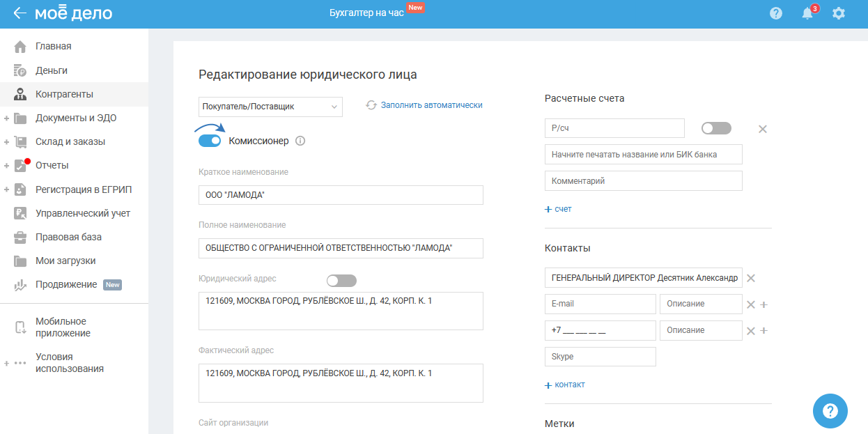Focus the Краткое наименование input field
This screenshot has width=868, height=434.
[x=341, y=195]
